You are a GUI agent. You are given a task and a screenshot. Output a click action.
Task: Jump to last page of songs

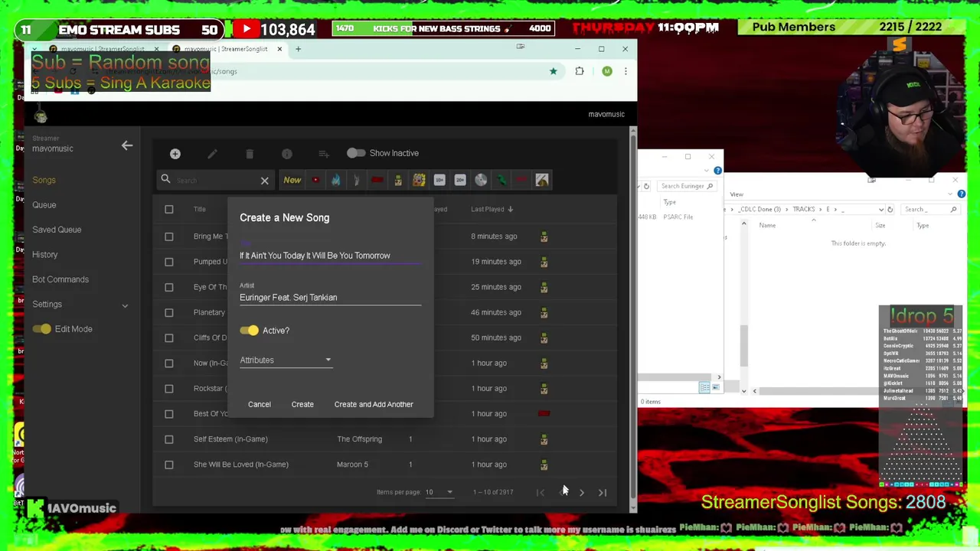(603, 493)
